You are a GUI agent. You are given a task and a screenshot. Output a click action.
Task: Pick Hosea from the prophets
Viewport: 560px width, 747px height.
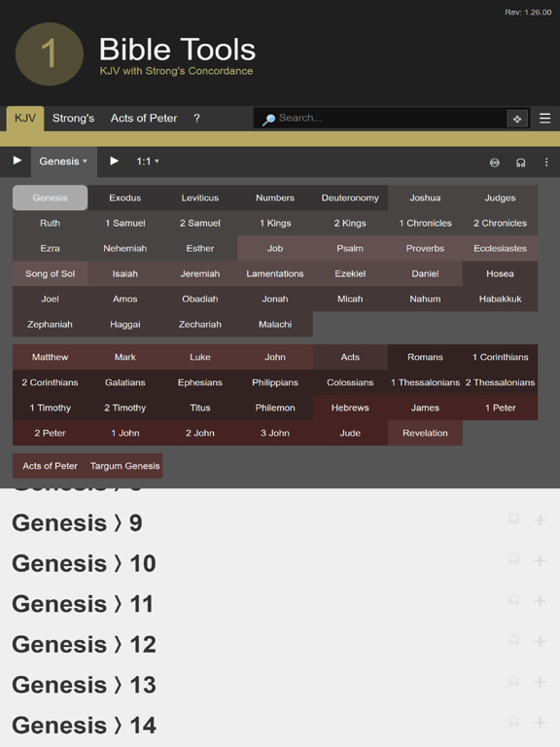click(500, 273)
